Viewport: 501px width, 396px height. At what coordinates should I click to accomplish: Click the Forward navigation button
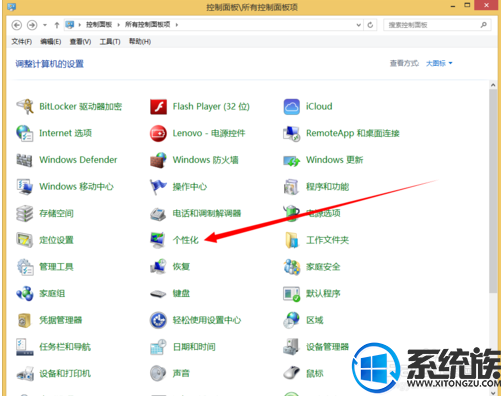coord(32,25)
